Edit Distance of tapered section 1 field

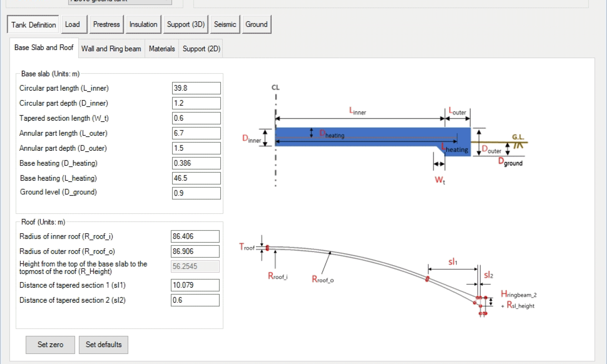195,285
